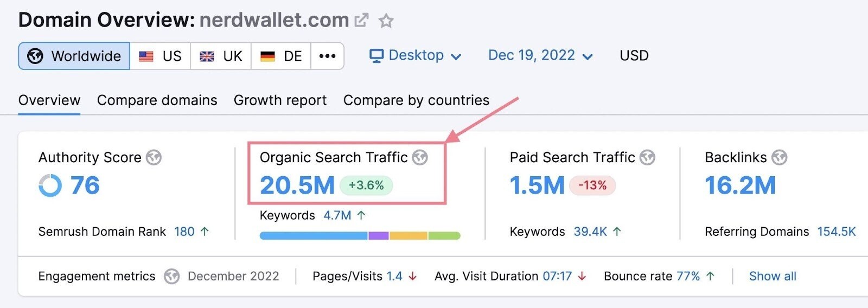Click Pages/Visits value 1.4
The width and height of the screenshot is (868, 308).
coord(394,277)
